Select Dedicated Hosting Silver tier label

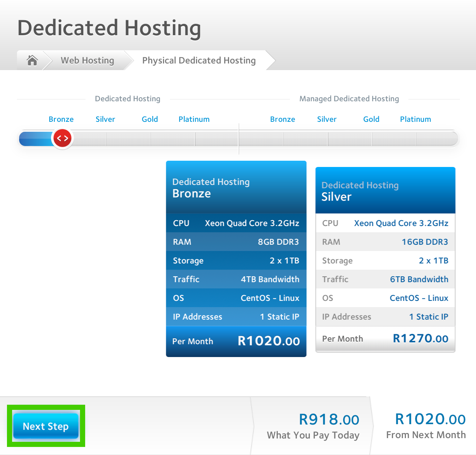click(x=105, y=119)
